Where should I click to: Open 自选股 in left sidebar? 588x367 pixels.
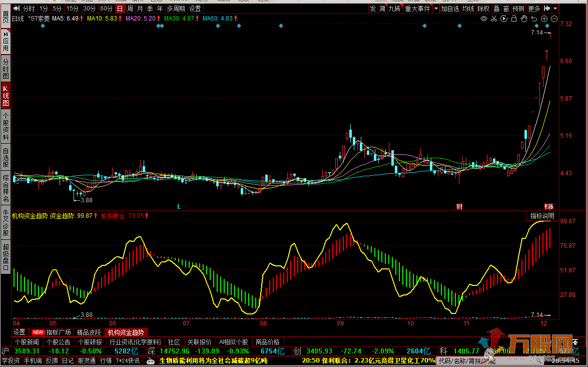click(6, 158)
